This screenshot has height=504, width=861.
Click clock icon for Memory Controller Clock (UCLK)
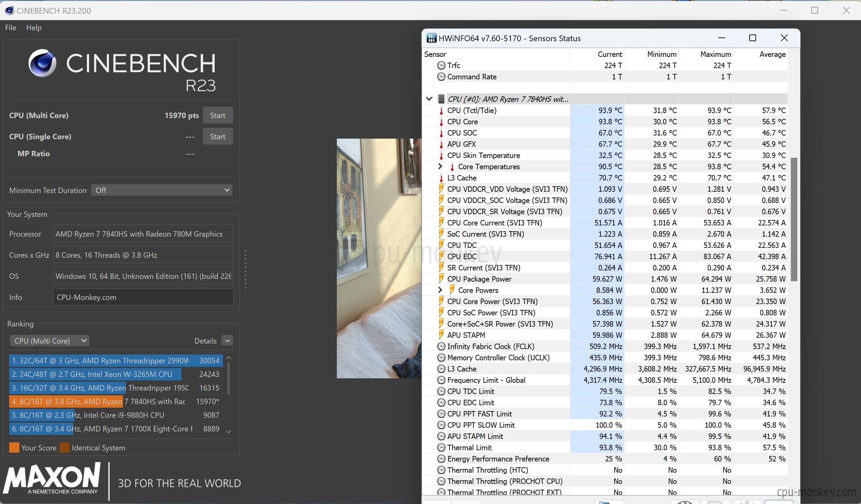tap(441, 358)
